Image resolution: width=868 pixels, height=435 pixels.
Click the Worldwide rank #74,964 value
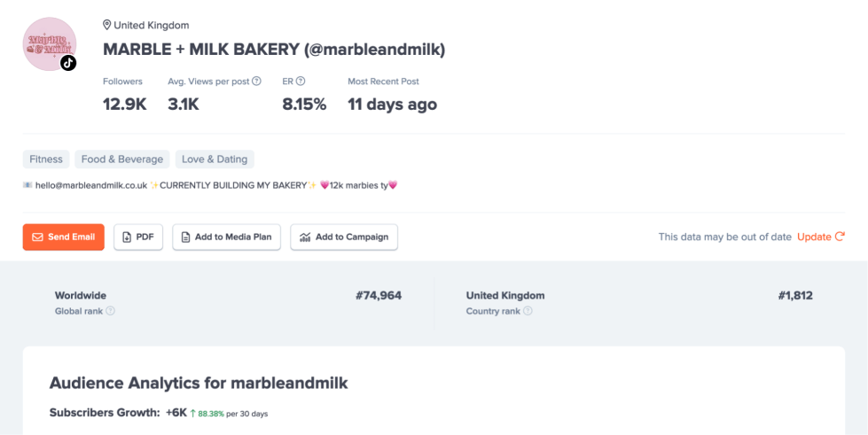click(379, 296)
